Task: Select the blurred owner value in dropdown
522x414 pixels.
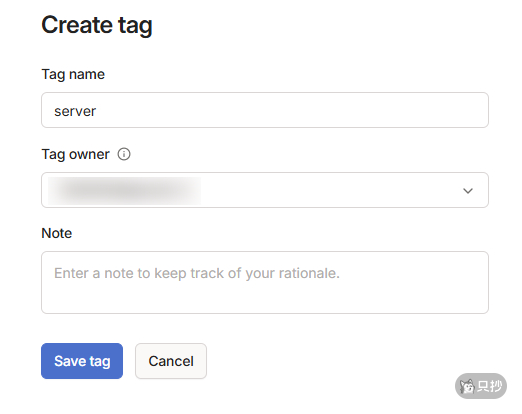Action: click(x=124, y=191)
